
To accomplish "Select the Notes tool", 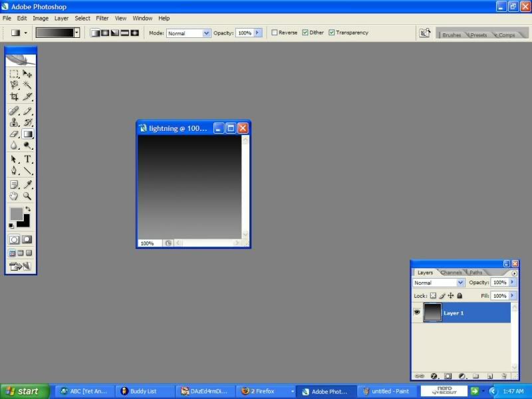I will click(14, 185).
